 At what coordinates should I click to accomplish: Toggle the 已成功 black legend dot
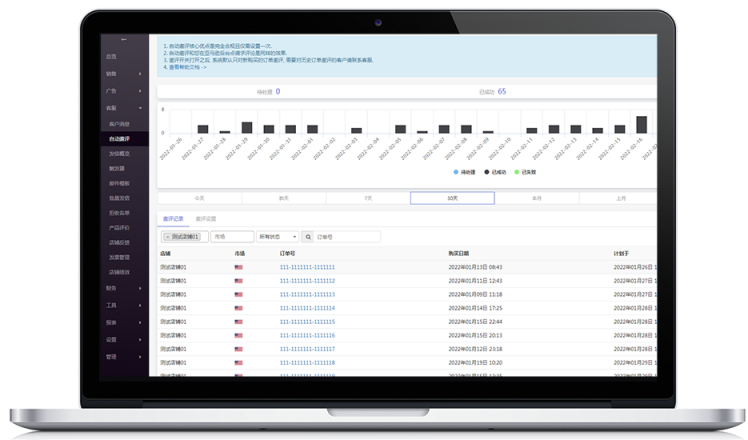[x=486, y=172]
